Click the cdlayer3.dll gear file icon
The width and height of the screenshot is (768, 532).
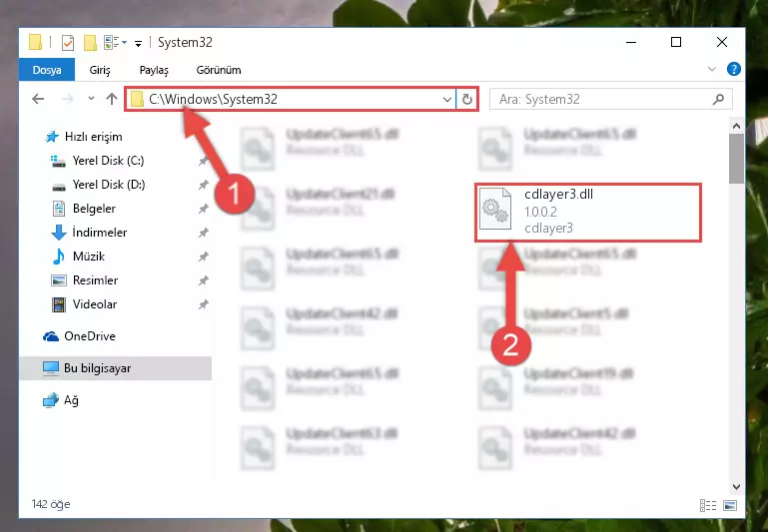[x=495, y=210]
